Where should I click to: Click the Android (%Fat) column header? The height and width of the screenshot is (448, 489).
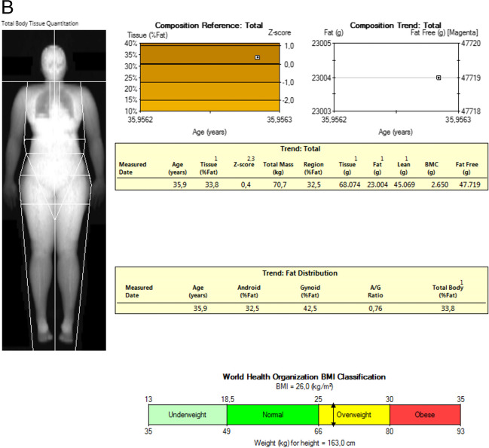249,291
